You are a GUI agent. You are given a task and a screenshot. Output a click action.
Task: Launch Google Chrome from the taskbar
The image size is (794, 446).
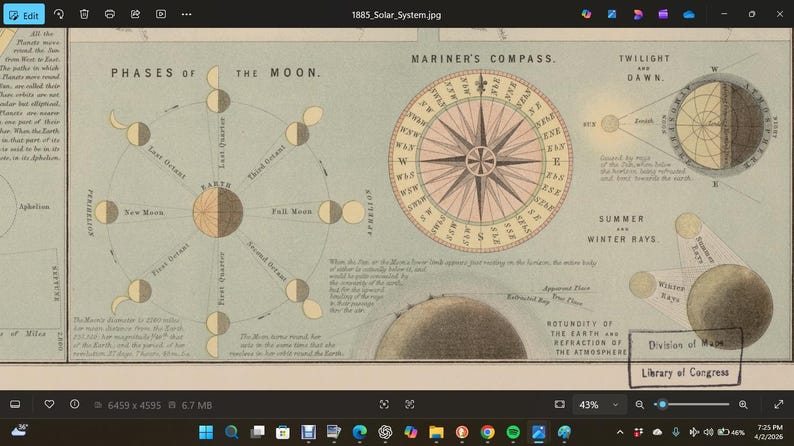click(x=487, y=432)
